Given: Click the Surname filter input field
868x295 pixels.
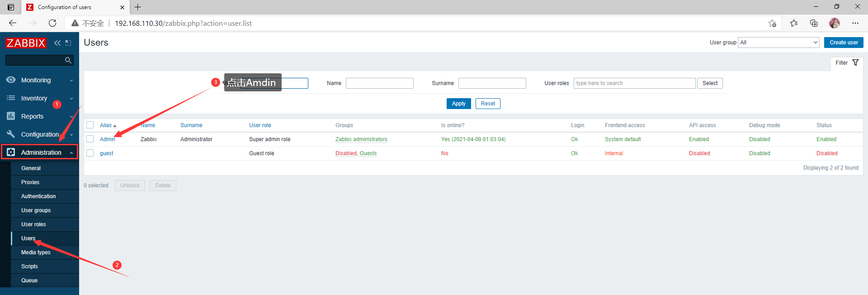Looking at the screenshot, I should pos(492,83).
